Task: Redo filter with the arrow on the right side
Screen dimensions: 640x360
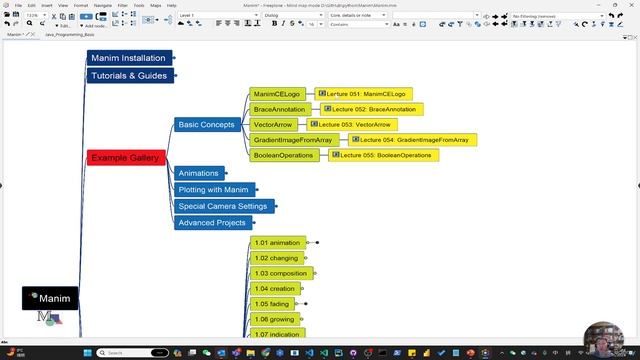Action: coord(620,16)
